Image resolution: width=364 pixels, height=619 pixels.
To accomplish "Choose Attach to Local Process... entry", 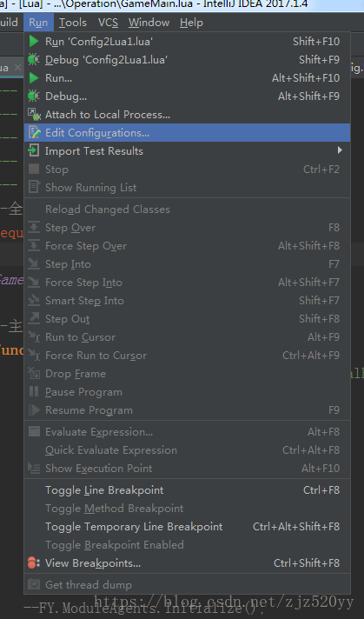I will point(188,115).
